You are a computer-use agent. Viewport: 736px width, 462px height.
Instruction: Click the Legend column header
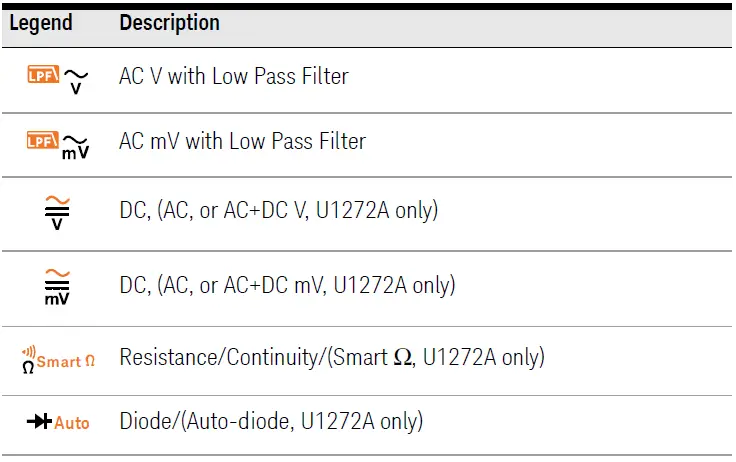41,23
